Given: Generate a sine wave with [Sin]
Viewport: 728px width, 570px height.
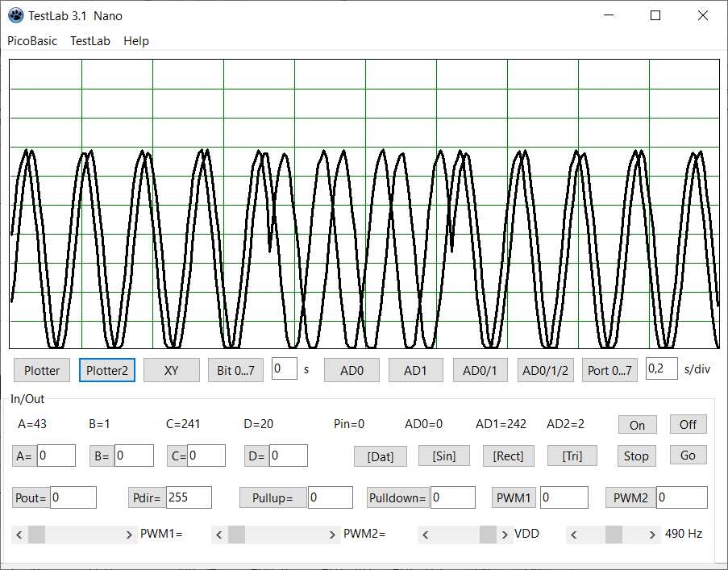Looking at the screenshot, I should [x=443, y=456].
